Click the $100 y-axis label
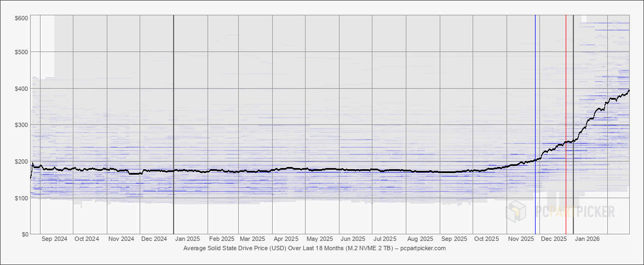Screen dimensions: 644x265 click(x=22, y=198)
